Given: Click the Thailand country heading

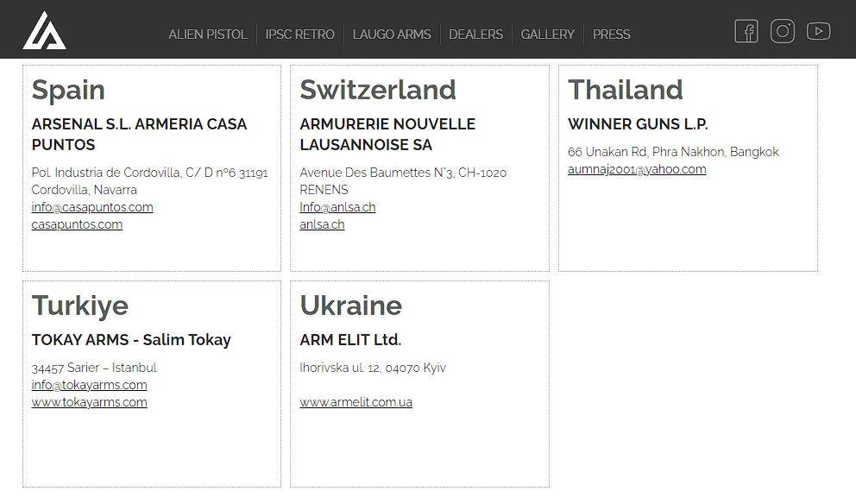Looking at the screenshot, I should pos(625,90).
